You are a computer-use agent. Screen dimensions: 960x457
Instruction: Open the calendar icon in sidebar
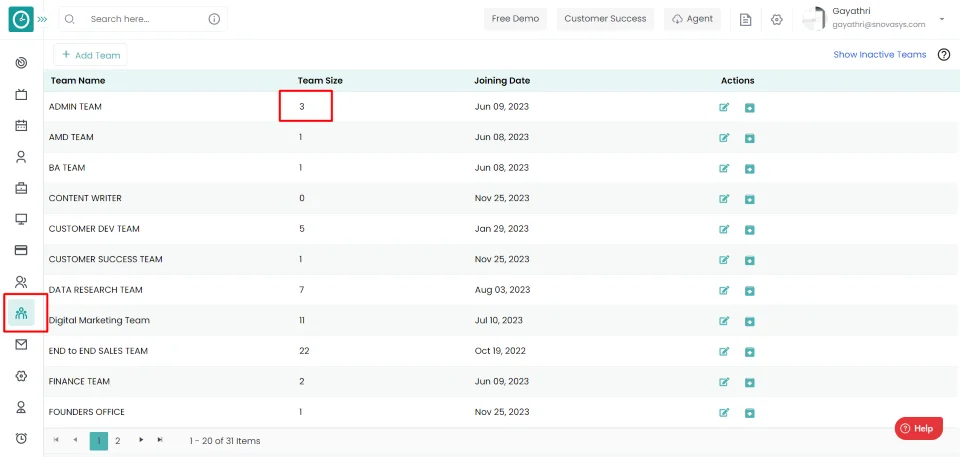coord(21,126)
